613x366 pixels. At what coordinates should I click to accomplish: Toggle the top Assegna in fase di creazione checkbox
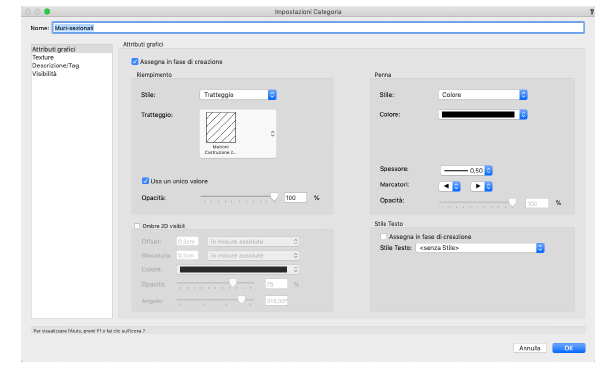coord(135,61)
